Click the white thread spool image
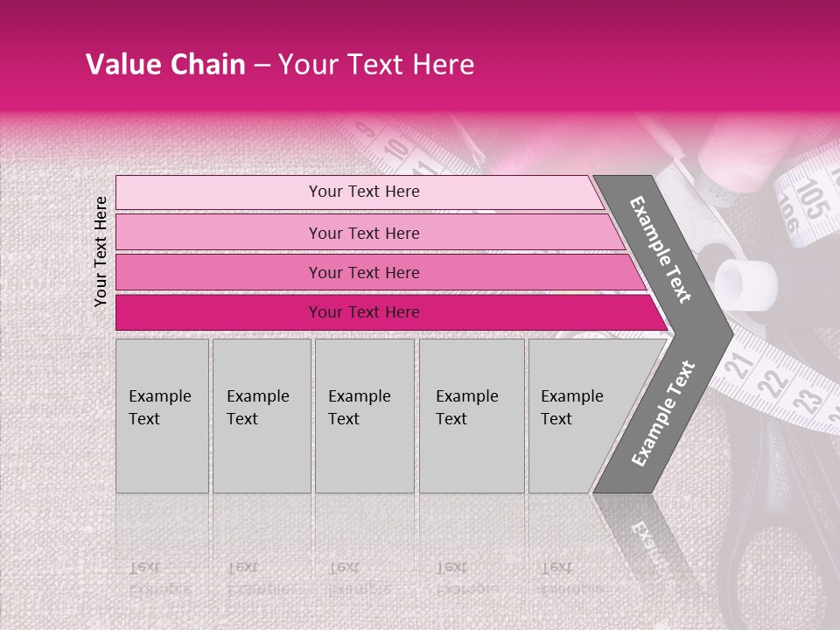The image size is (840, 630). pos(746,280)
